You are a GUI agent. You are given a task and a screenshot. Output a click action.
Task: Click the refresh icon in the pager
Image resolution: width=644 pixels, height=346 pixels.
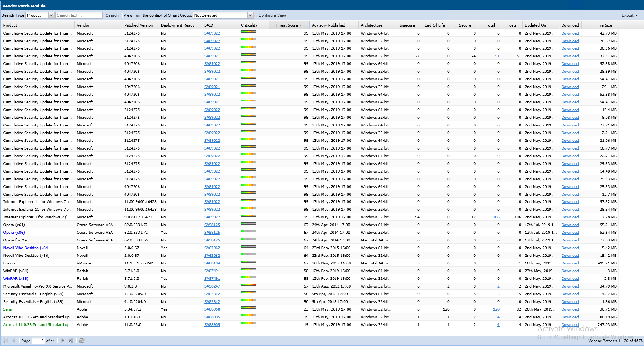click(82, 341)
